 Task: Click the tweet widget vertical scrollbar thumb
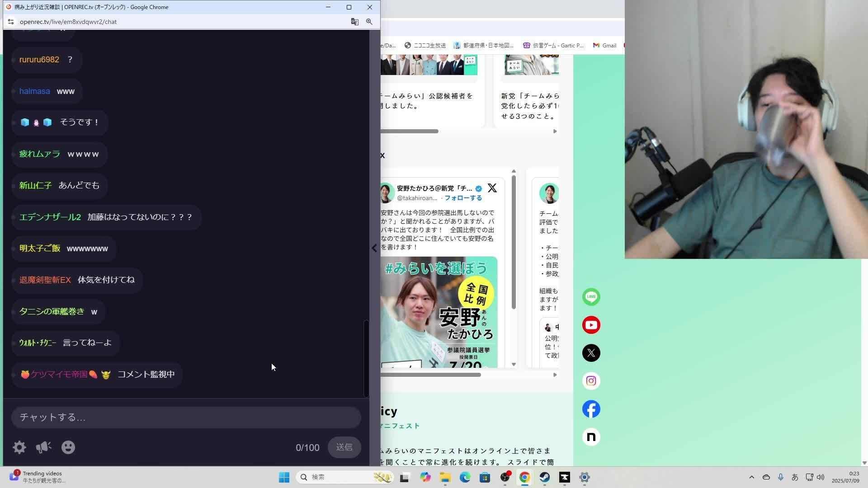514,243
